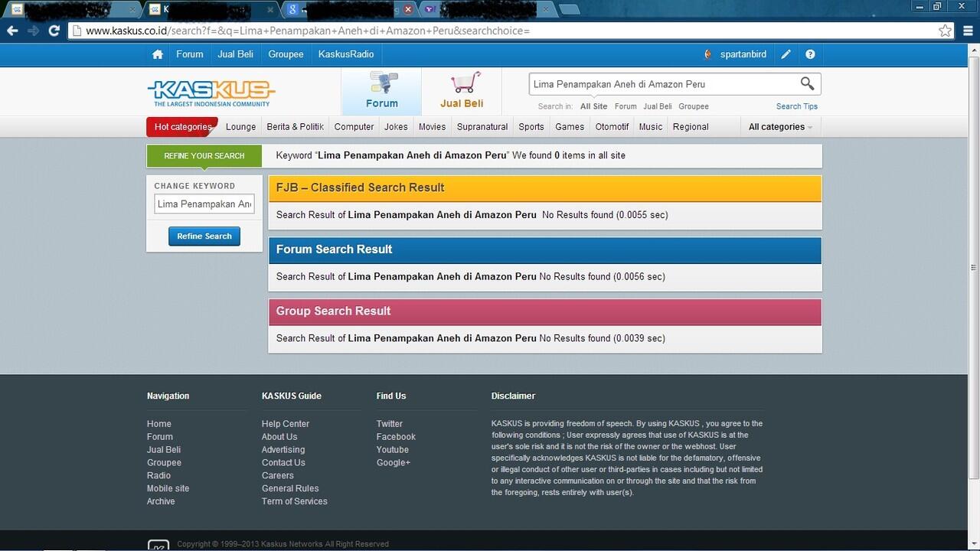Open the Term of Services link

tap(295, 502)
